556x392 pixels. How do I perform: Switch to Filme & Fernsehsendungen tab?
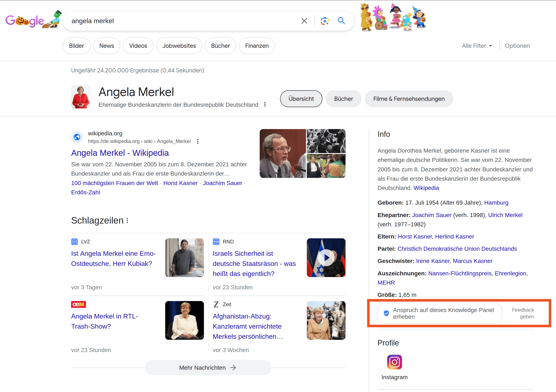[409, 99]
